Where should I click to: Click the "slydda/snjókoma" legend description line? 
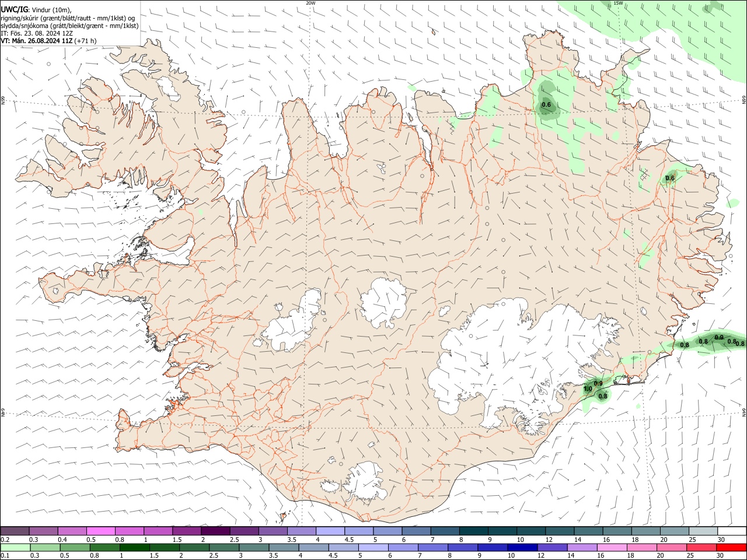(69, 26)
